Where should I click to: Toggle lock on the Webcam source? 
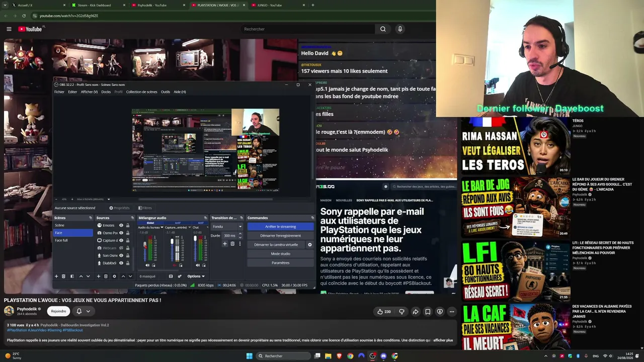pos(128,248)
